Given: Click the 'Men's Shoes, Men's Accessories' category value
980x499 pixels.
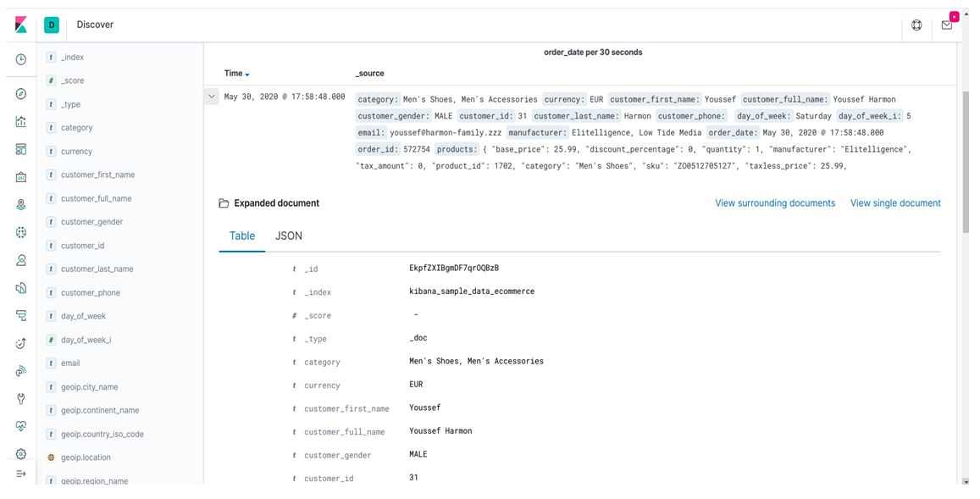Looking at the screenshot, I should point(476,362).
